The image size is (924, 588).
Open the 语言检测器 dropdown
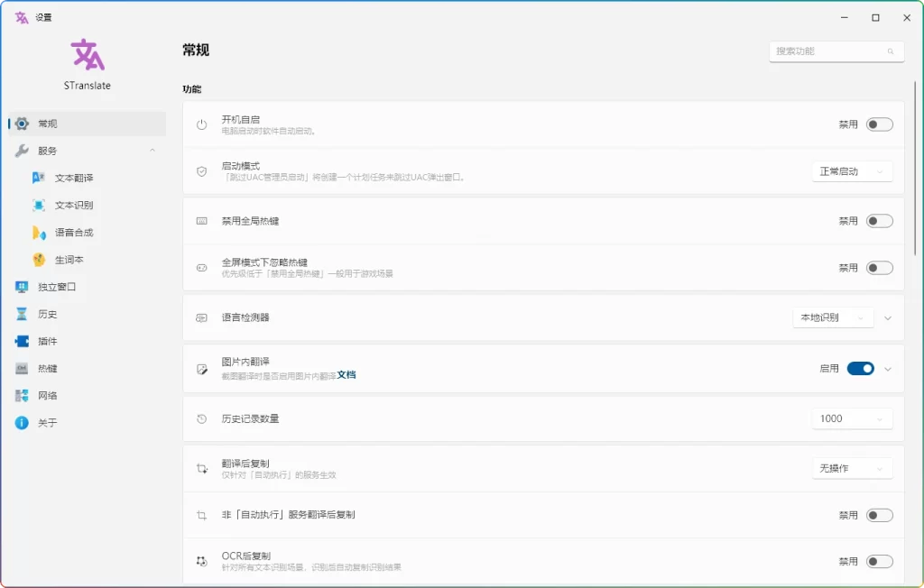pos(833,317)
